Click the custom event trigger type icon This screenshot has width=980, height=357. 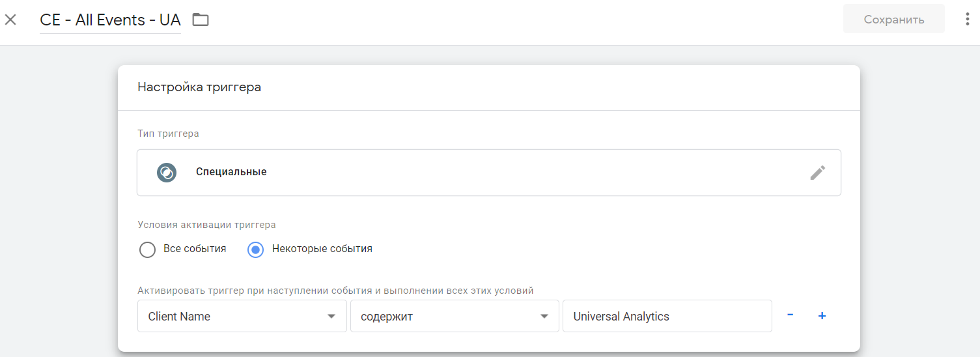coord(167,173)
